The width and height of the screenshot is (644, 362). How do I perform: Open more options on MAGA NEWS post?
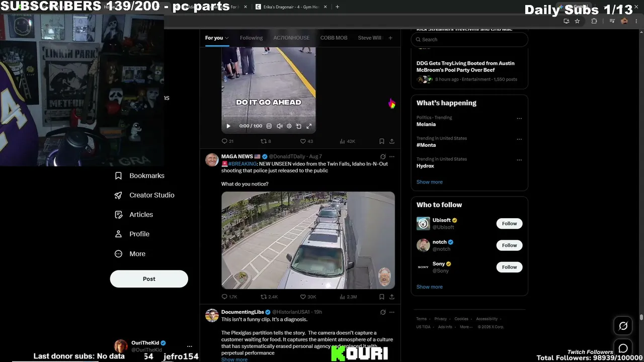pyautogui.click(x=392, y=156)
